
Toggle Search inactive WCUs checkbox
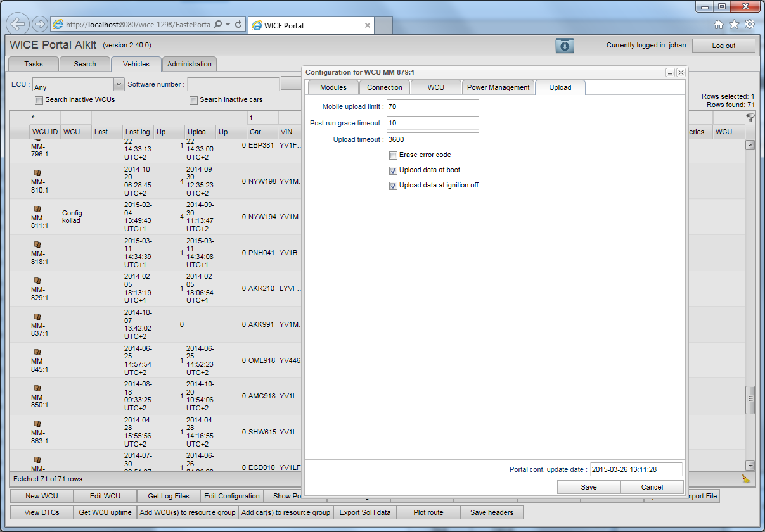tap(39, 100)
